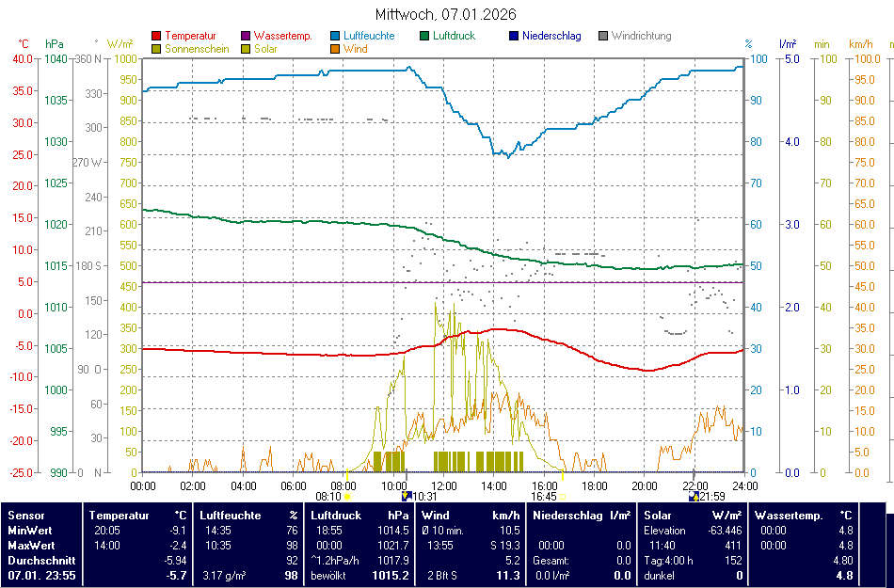Click the Luftdruck column header in table

[336, 516]
